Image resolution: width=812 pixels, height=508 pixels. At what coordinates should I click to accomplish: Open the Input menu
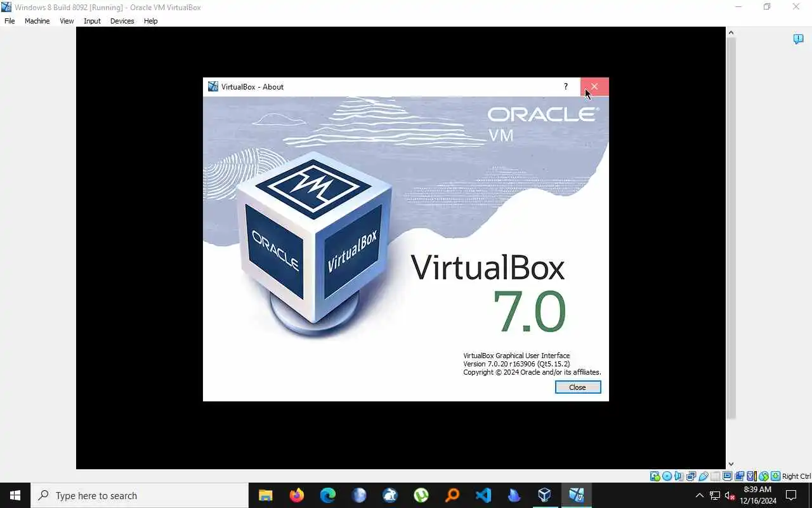point(92,21)
